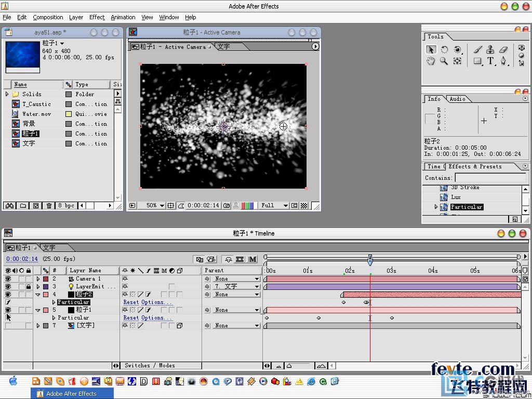Open the Full resolution dropdown

[274, 206]
